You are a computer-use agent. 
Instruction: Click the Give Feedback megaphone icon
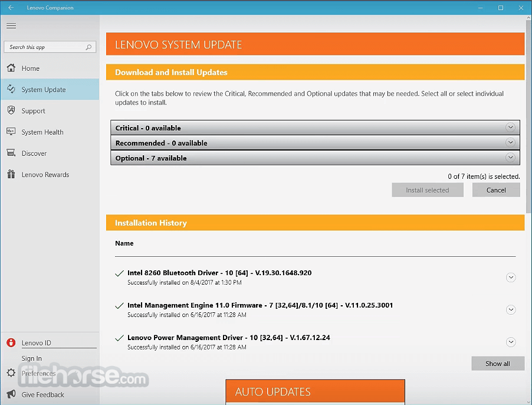click(11, 394)
